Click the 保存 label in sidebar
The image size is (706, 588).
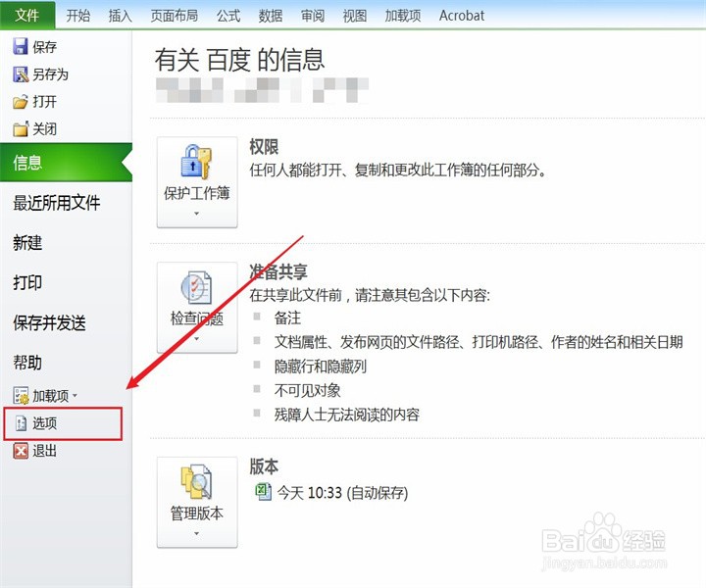click(x=44, y=47)
